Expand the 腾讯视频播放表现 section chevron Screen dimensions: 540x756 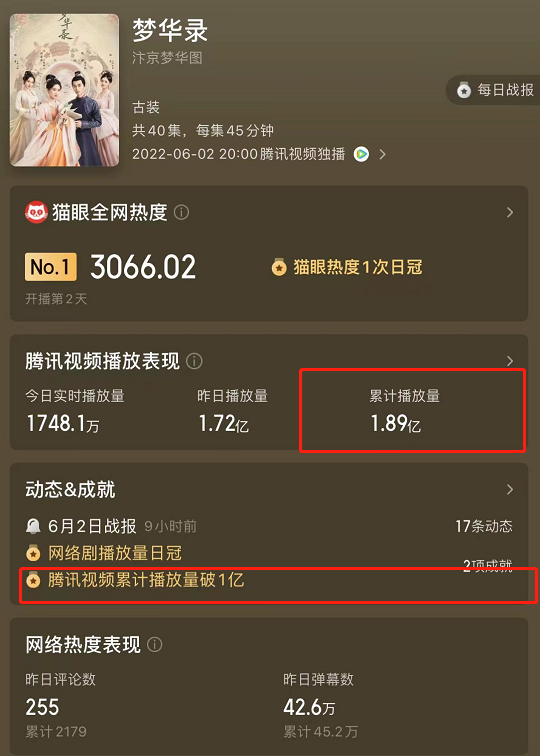pyautogui.click(x=510, y=361)
